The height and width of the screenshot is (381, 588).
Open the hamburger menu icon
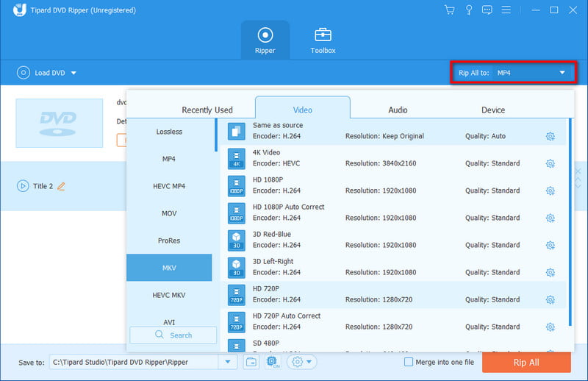506,10
